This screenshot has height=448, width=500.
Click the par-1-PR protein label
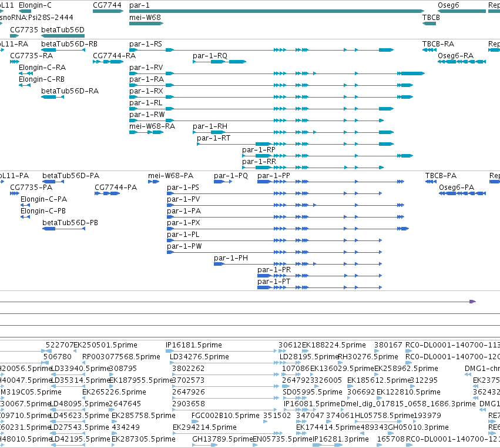274,270
